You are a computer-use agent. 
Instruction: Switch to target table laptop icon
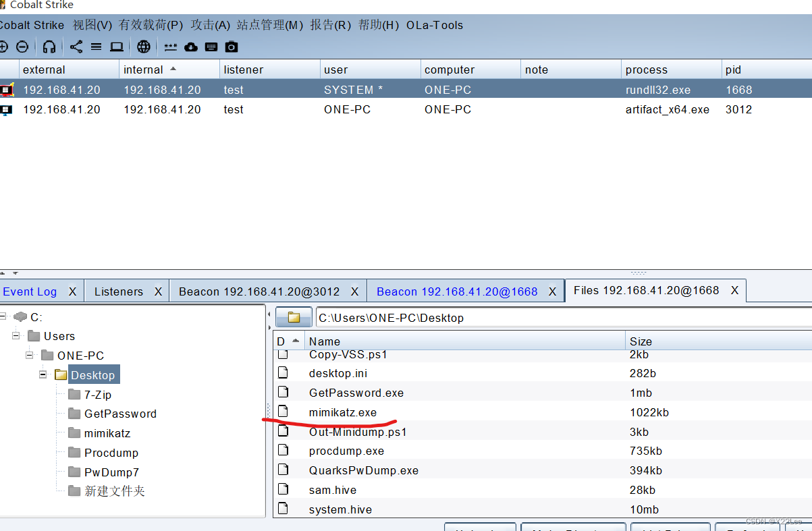117,47
